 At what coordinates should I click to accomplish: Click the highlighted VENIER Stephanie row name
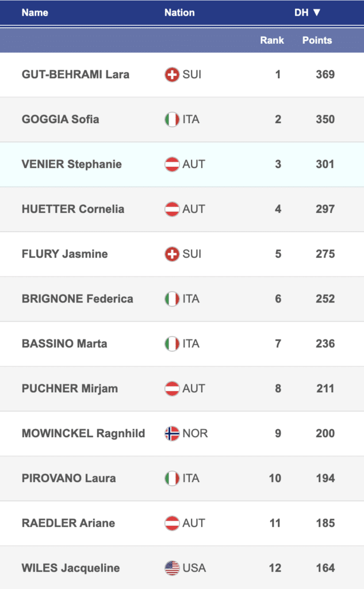point(72,165)
